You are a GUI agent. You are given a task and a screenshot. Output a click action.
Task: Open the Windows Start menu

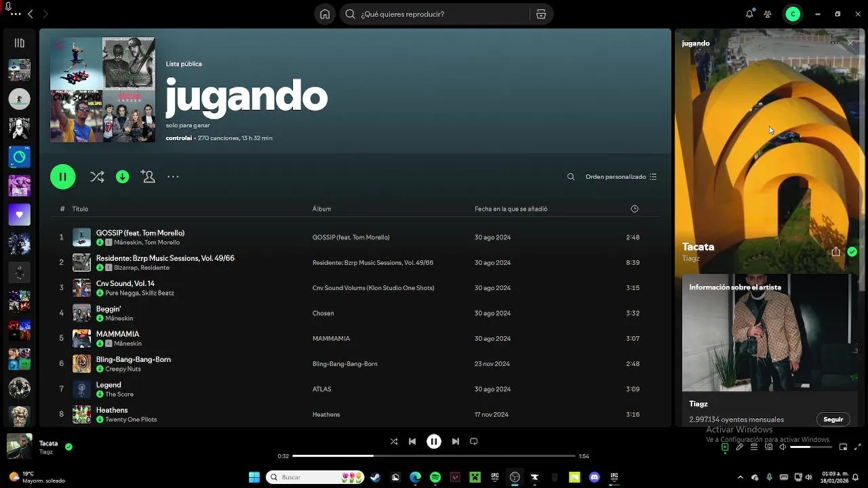pyautogui.click(x=254, y=477)
